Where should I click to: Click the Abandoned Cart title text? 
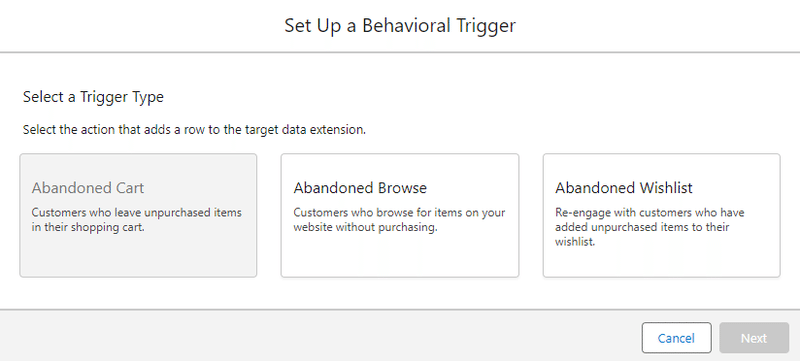coord(88,188)
